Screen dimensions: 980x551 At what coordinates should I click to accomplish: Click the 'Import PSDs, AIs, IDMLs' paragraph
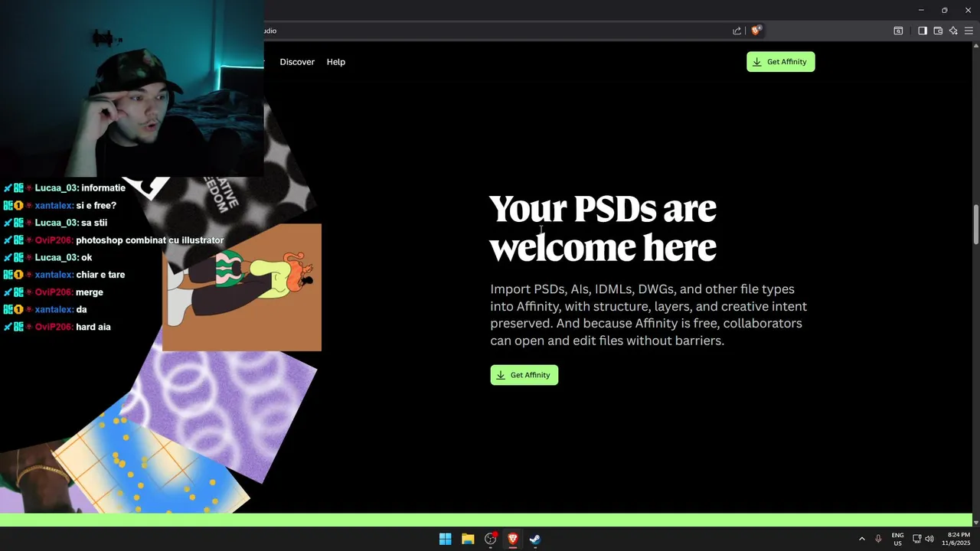click(x=648, y=315)
